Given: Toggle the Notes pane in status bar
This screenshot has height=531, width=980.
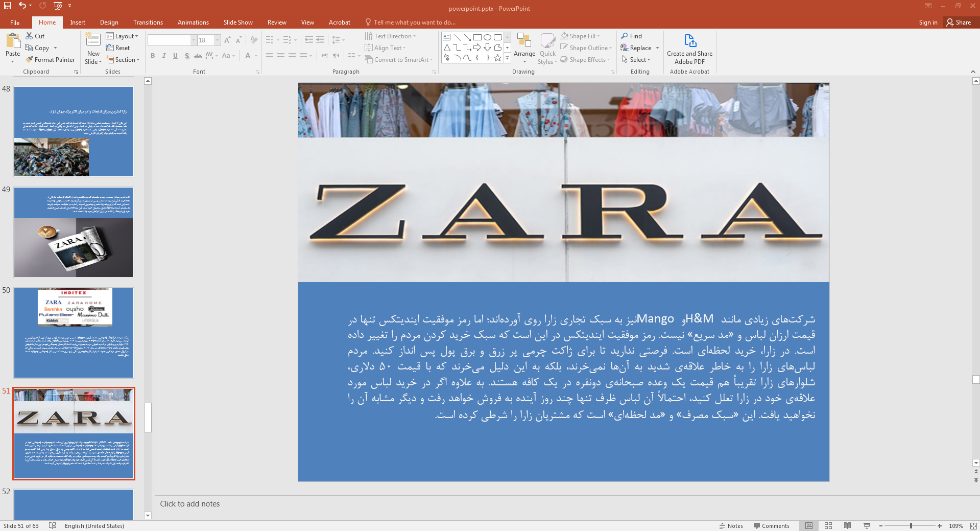Looking at the screenshot, I should click(x=731, y=526).
